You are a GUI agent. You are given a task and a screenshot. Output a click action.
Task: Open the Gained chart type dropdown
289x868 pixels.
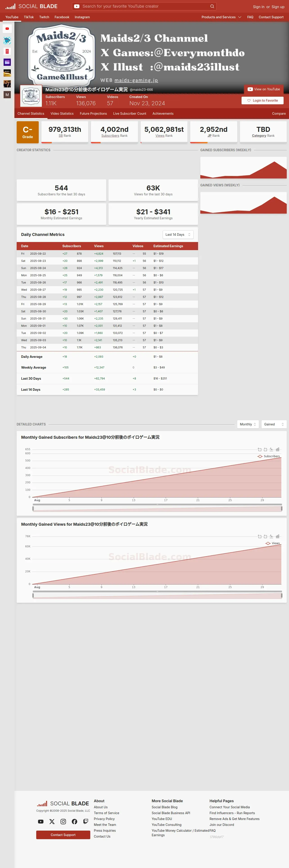click(274, 424)
